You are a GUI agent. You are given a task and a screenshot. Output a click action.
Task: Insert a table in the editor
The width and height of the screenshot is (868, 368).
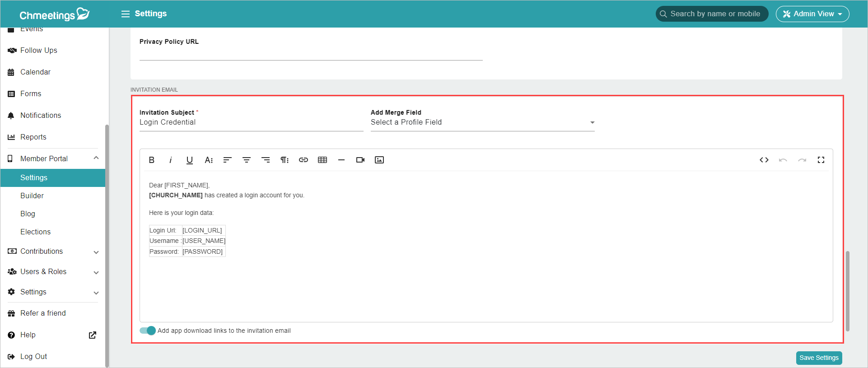click(322, 160)
